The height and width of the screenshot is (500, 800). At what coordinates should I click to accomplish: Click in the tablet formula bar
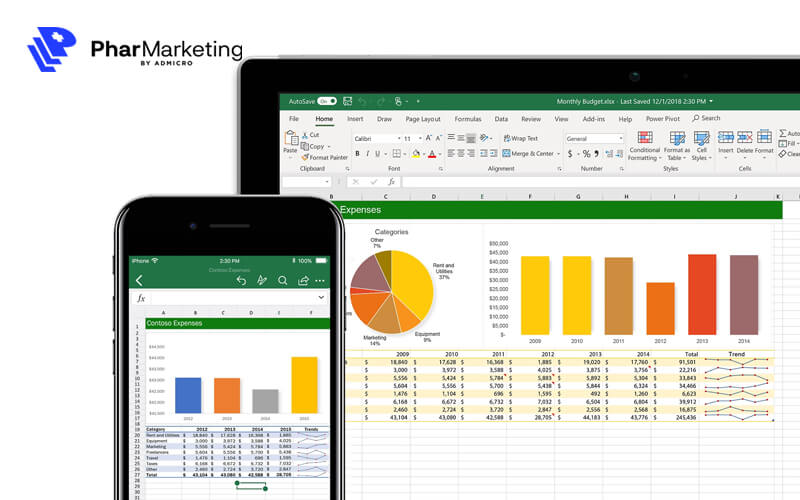601,182
